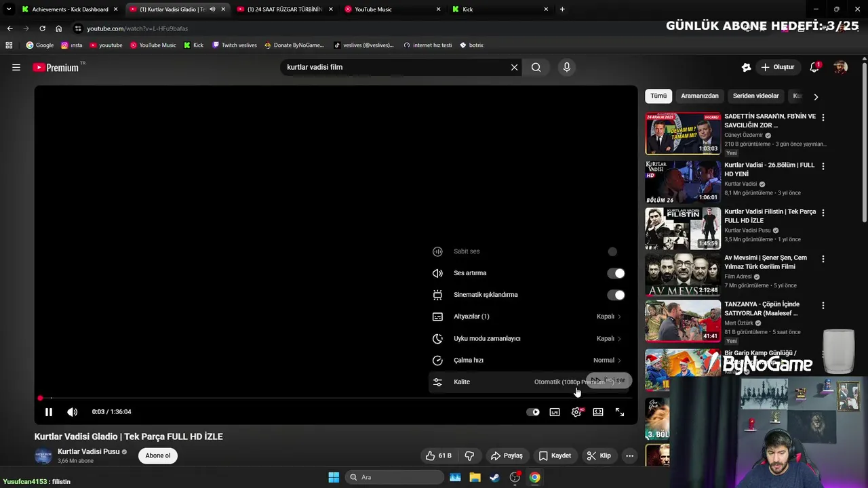Open Kalite quality submenu
The width and height of the screenshot is (868, 488).
click(x=528, y=382)
